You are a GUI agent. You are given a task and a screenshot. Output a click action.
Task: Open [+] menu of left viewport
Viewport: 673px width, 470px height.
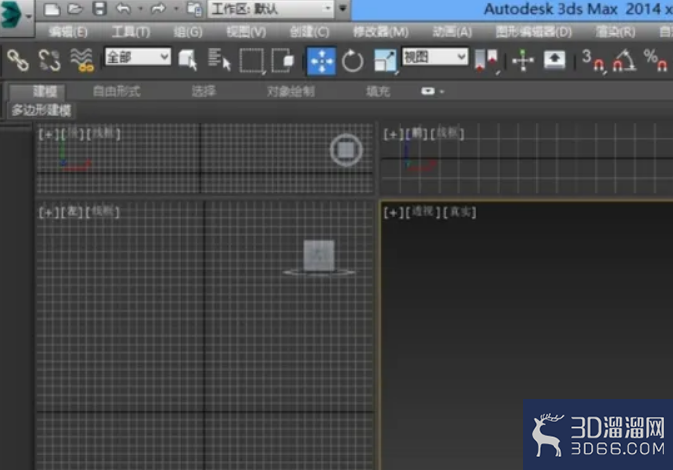(49, 212)
